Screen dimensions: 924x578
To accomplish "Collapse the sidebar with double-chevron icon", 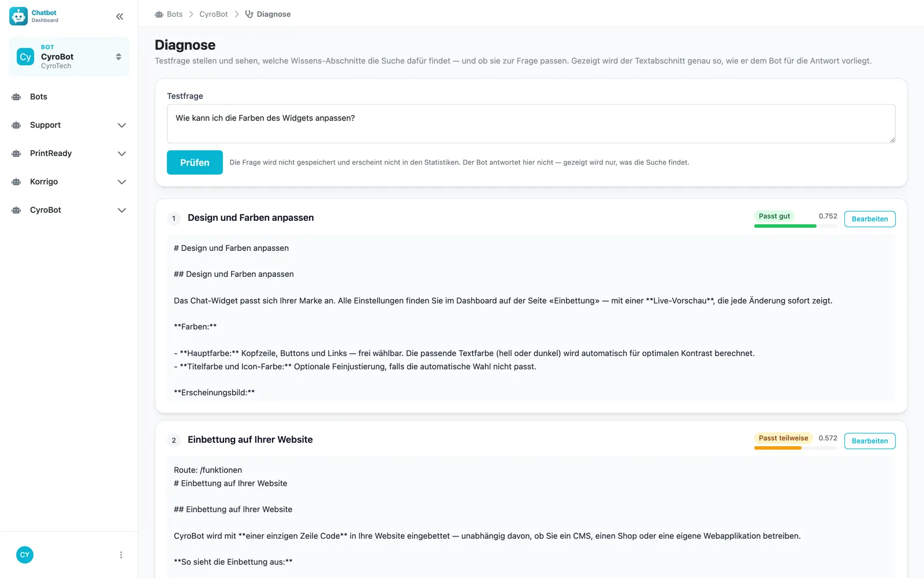I will (120, 17).
